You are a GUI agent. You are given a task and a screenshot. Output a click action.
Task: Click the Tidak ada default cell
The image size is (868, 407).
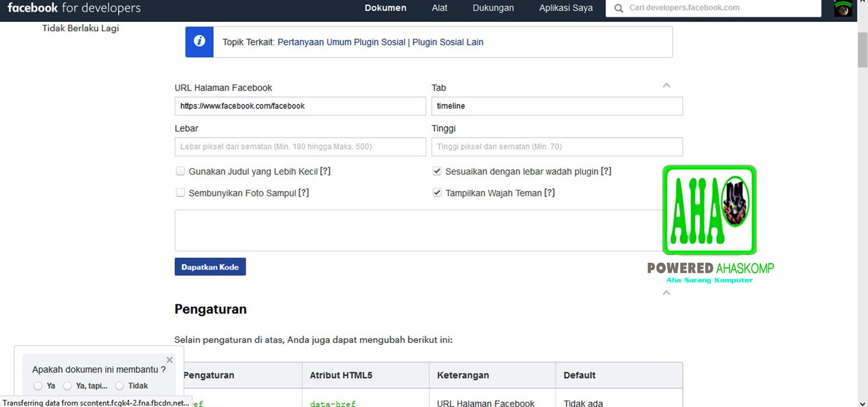[x=583, y=403]
